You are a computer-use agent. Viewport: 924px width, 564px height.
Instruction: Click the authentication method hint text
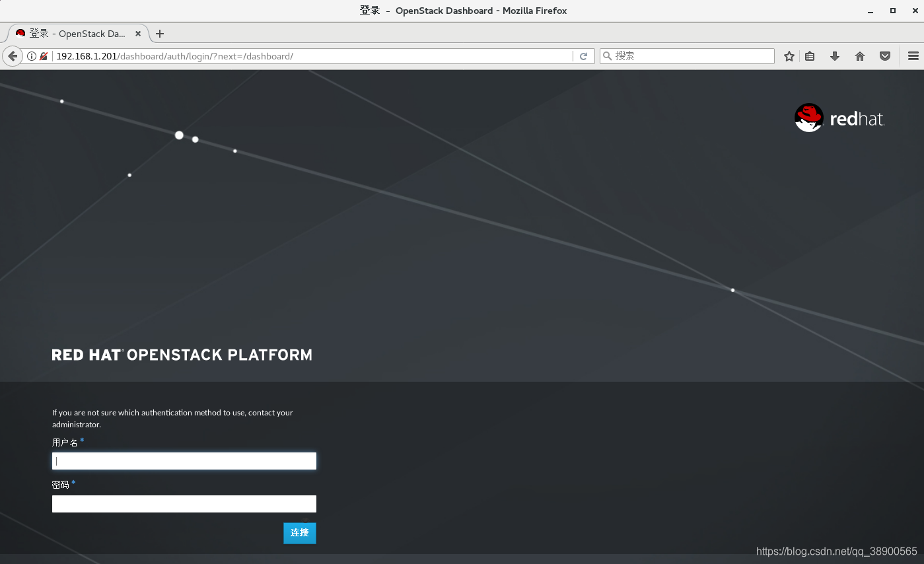[x=172, y=419]
